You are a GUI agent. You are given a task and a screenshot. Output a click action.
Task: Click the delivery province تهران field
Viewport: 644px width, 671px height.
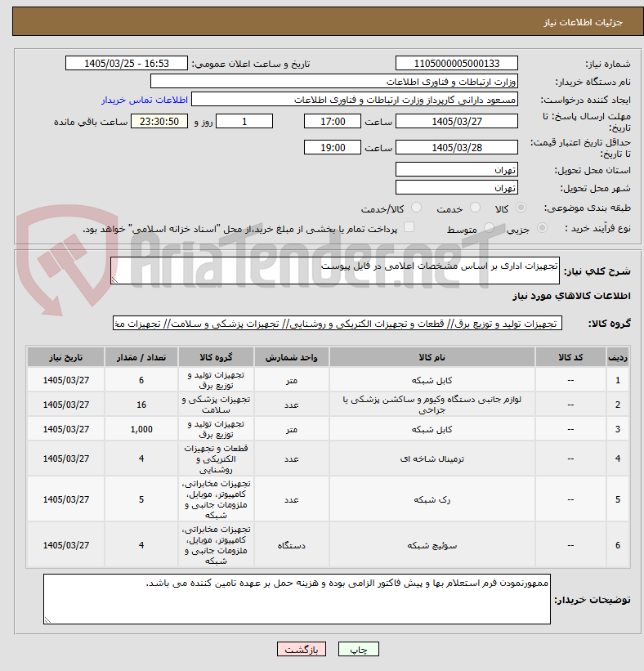(x=457, y=170)
